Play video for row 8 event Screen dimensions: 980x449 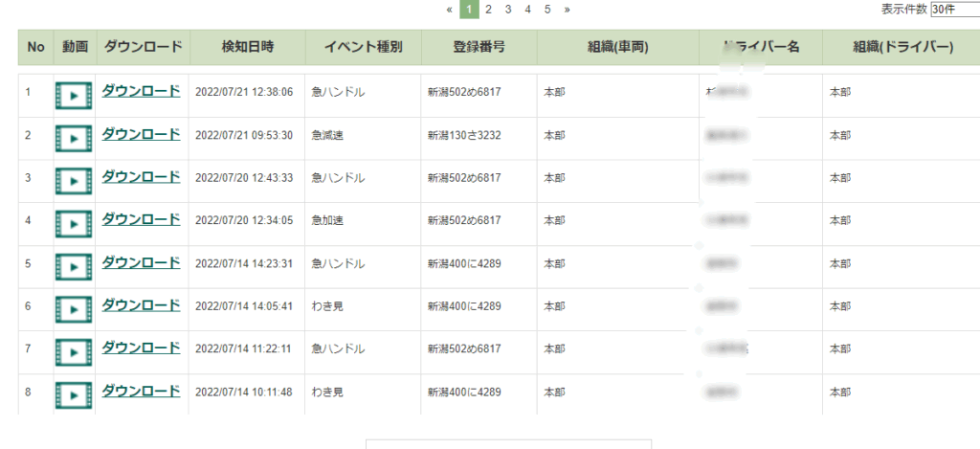tap(74, 393)
